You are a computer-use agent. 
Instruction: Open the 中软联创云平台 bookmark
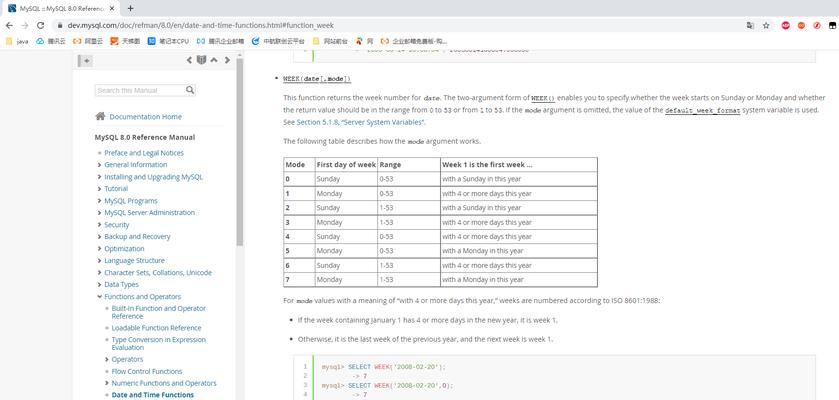pos(278,41)
